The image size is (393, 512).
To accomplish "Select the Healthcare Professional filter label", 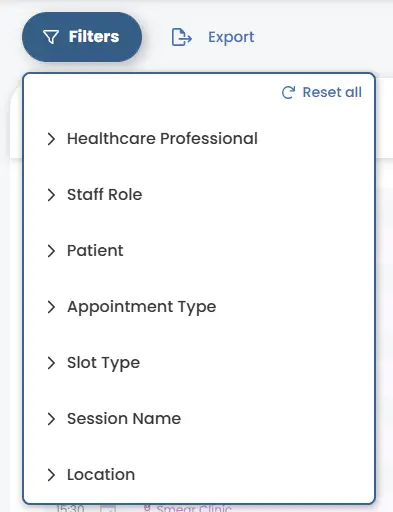I will point(162,138).
